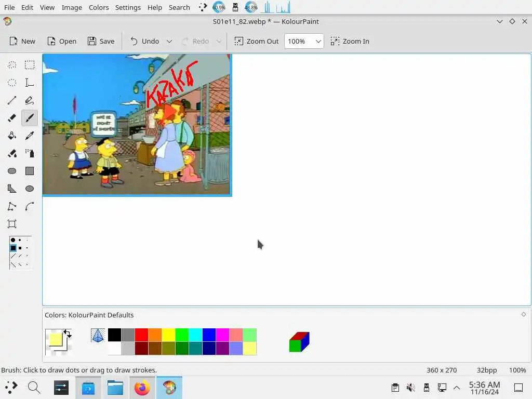The image size is (532, 399).
Task: Pick the orange color swatch
Action: pyautogui.click(x=155, y=335)
